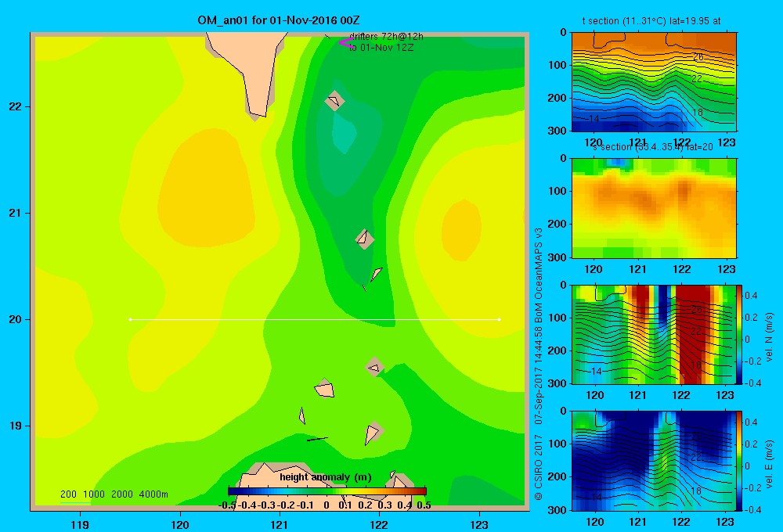This screenshot has width=783, height=532.
Task: Click the small island near 22N 121.5E
Action: click(x=334, y=101)
